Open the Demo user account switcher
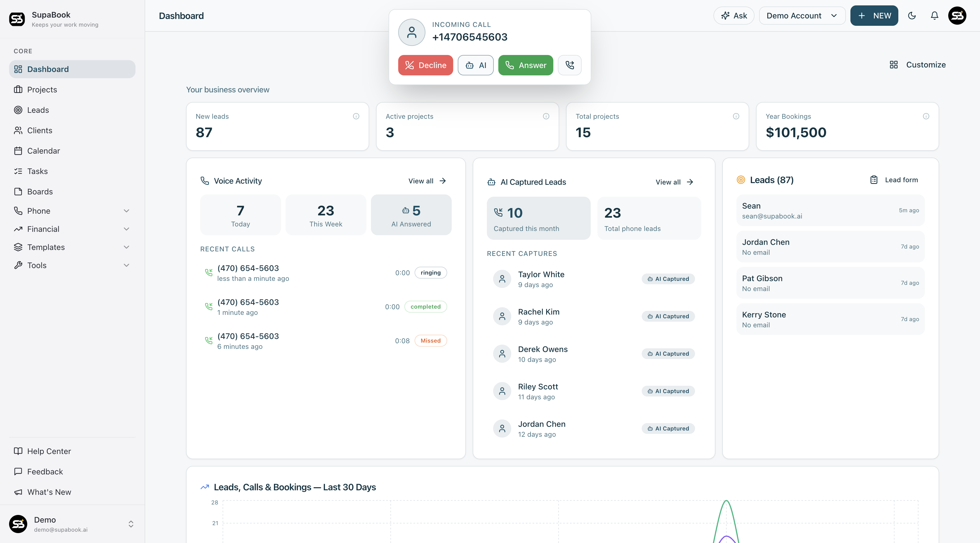The width and height of the screenshot is (980, 543). coord(72,524)
